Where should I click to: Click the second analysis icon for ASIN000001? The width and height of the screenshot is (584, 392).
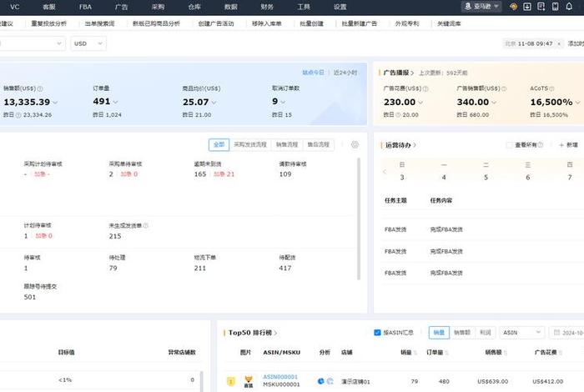(330, 381)
